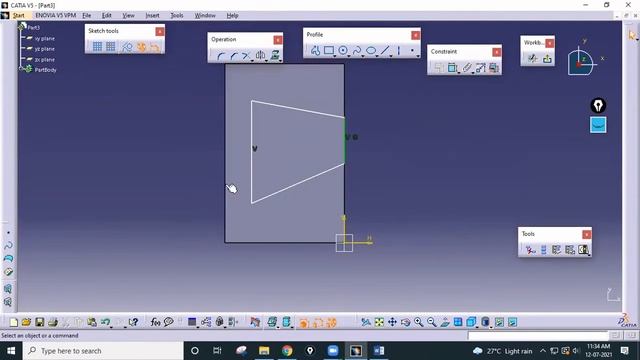
Task: Toggle Construction/Standard Element mode
Action: pos(127,47)
